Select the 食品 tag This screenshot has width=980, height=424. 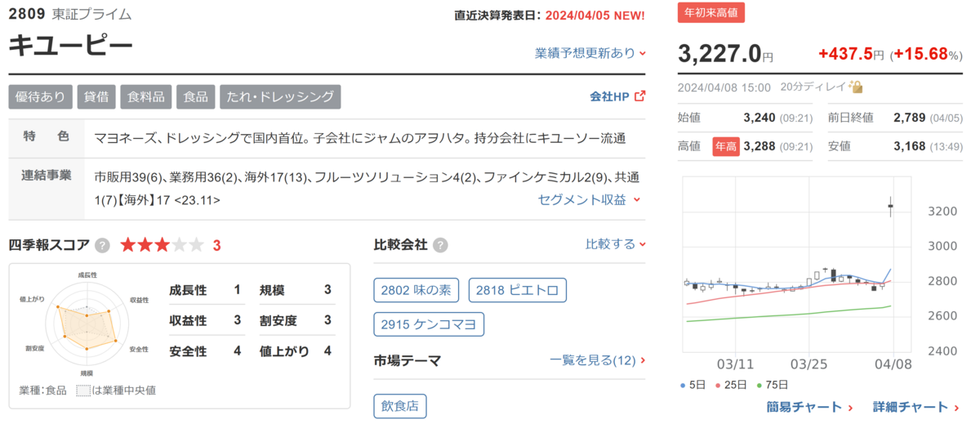[195, 96]
